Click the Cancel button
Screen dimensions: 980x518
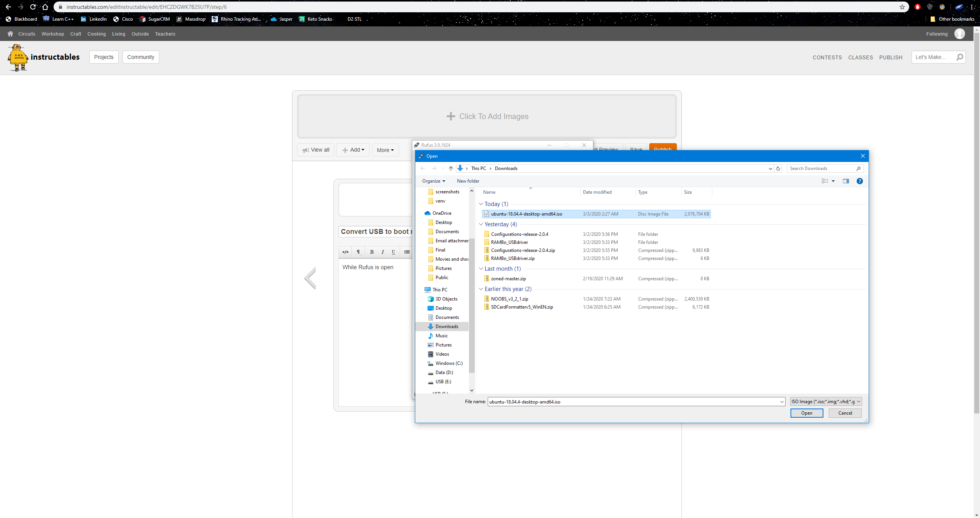(x=845, y=413)
